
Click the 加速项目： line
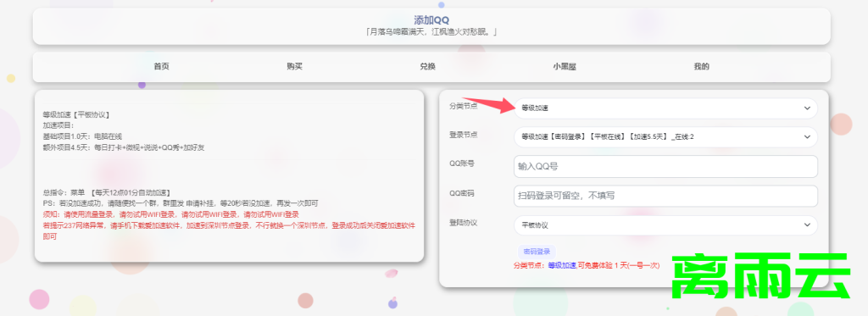[58, 125]
